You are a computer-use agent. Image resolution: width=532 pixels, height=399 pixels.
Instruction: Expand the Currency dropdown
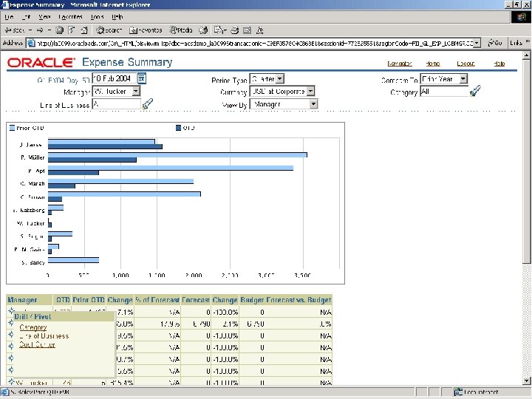click(x=310, y=91)
